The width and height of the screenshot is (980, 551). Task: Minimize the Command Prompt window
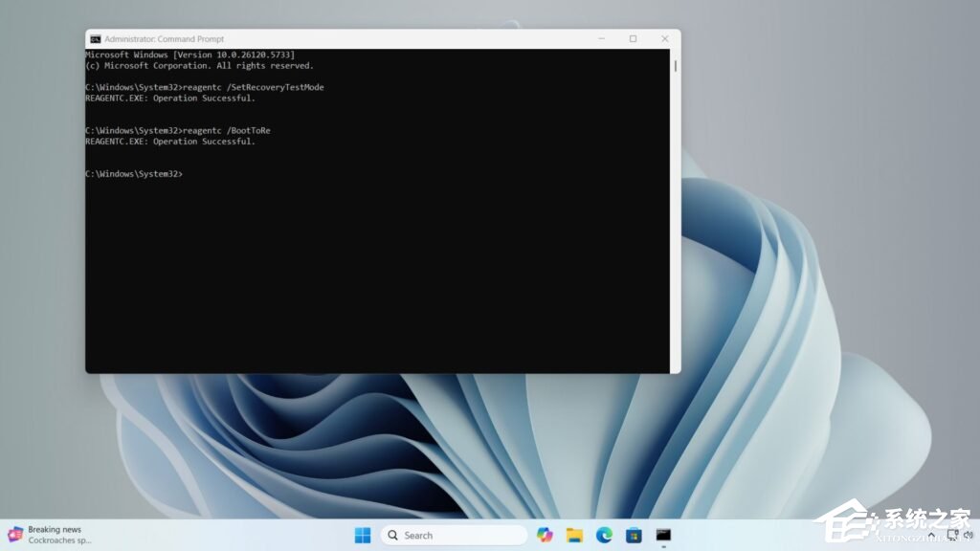tap(601, 39)
